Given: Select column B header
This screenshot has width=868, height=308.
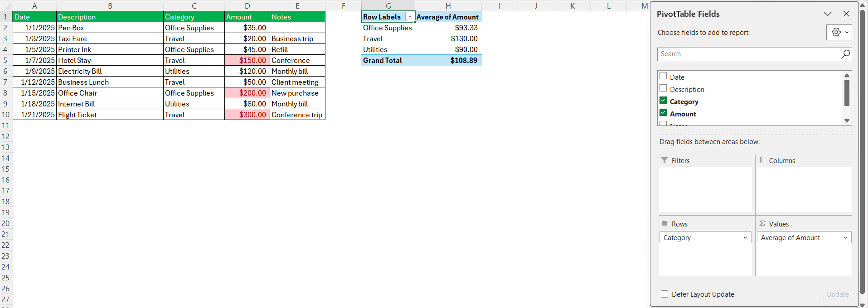Looking at the screenshot, I should point(110,6).
